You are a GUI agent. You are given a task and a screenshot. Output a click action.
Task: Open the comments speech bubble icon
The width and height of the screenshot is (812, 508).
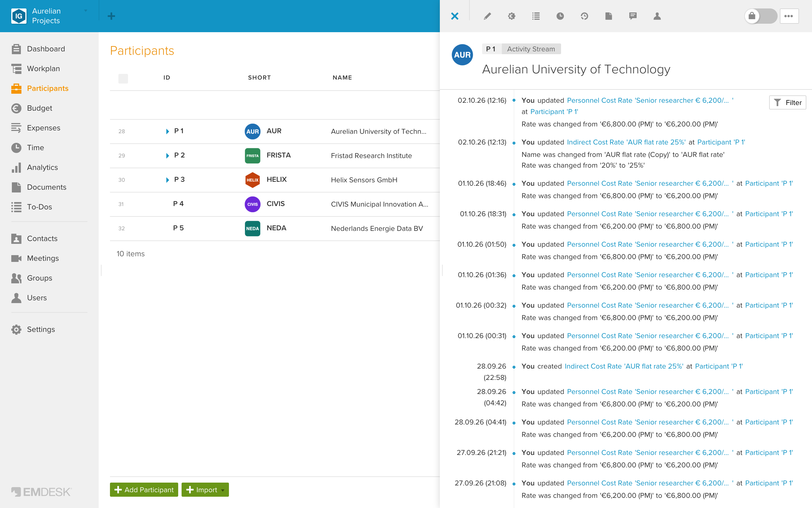[x=633, y=16]
